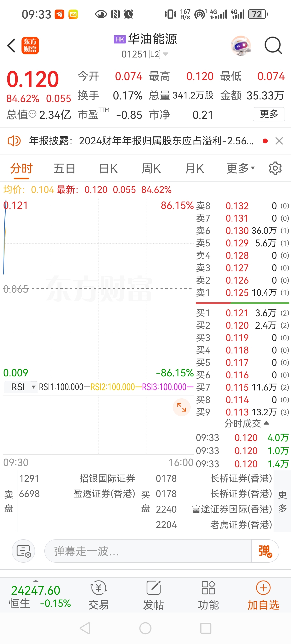
Task: Open the bullet comment settings icon
Action: tap(23, 551)
